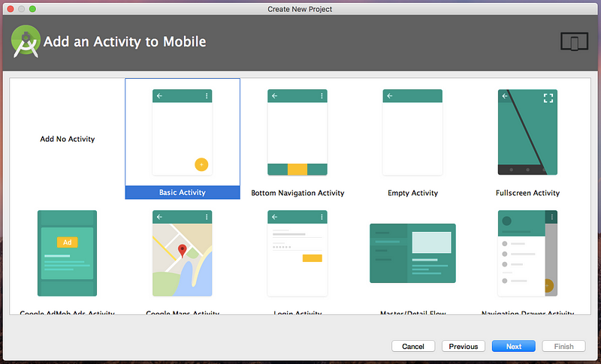Click the highlighted Basic Activity label
The height and width of the screenshot is (364, 601).
(183, 193)
